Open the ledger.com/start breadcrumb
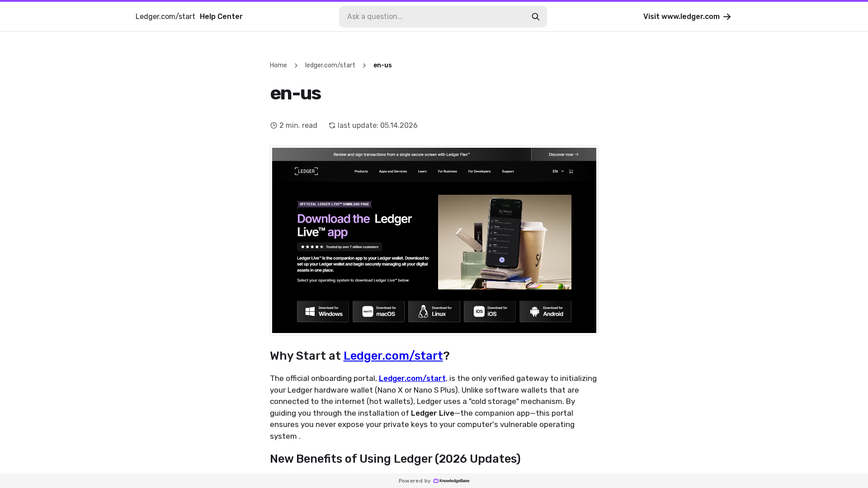This screenshot has width=868, height=488. click(x=330, y=66)
